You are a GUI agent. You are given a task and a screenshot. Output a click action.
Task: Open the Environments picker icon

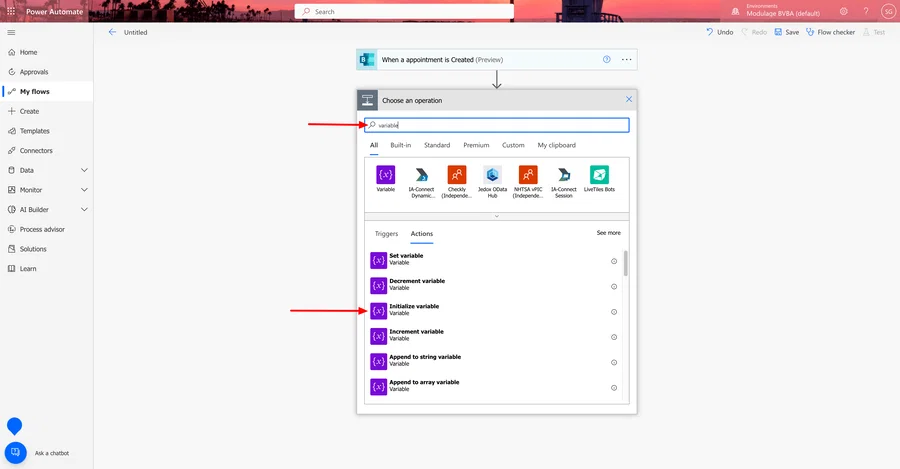click(x=735, y=11)
